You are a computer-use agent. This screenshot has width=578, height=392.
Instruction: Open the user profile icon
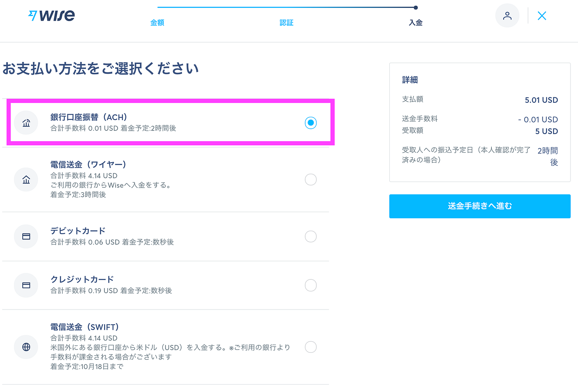point(507,16)
